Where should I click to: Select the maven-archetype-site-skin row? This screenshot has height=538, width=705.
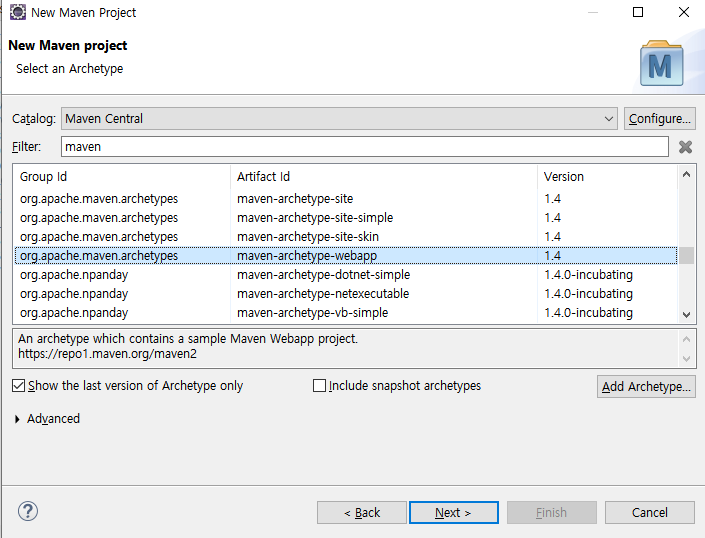[346, 236]
